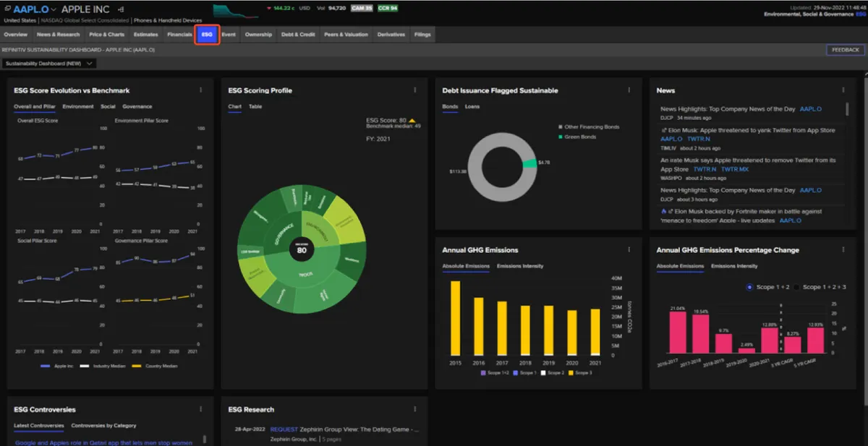
Task: Open the Filings tab
Action: tap(422, 34)
